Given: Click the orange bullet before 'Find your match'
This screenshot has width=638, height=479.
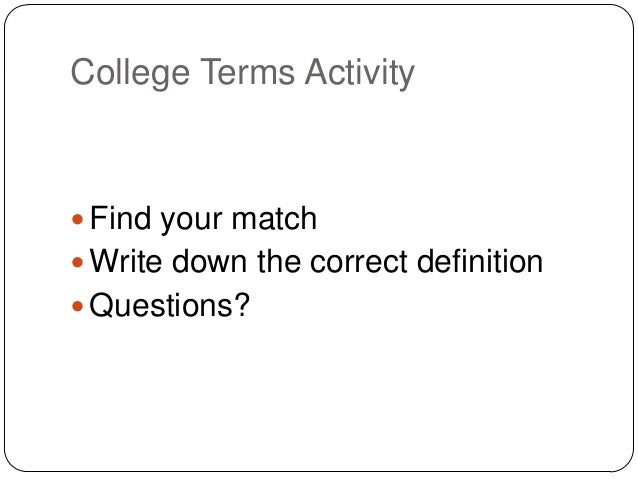Looking at the screenshot, I should pos(80,218).
